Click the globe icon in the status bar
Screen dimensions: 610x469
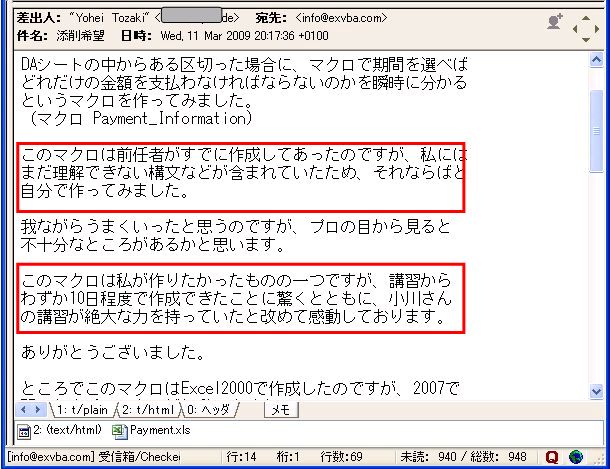coord(576,457)
